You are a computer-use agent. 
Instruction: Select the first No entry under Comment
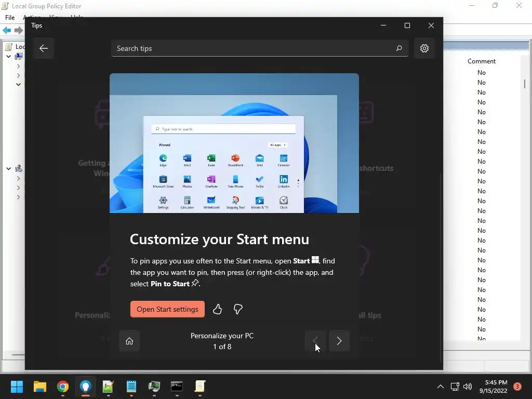[x=482, y=73]
